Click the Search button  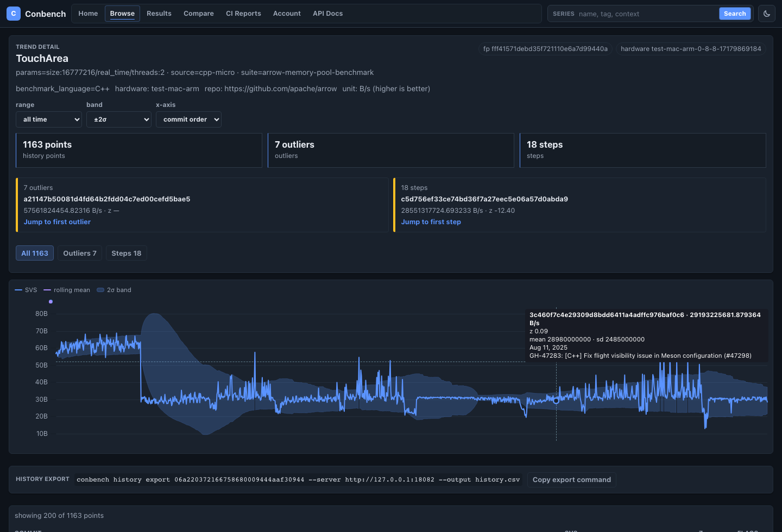pos(735,14)
